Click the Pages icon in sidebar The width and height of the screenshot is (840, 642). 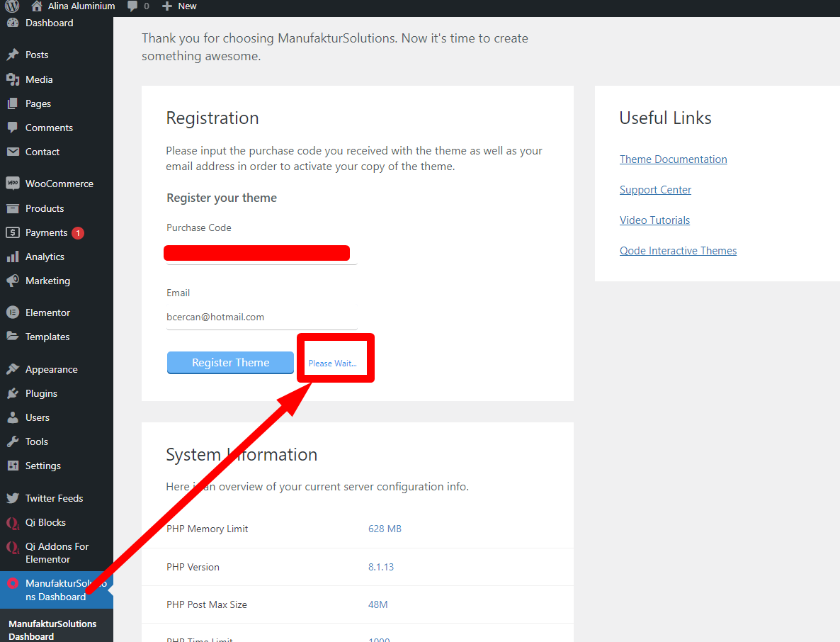[13, 103]
